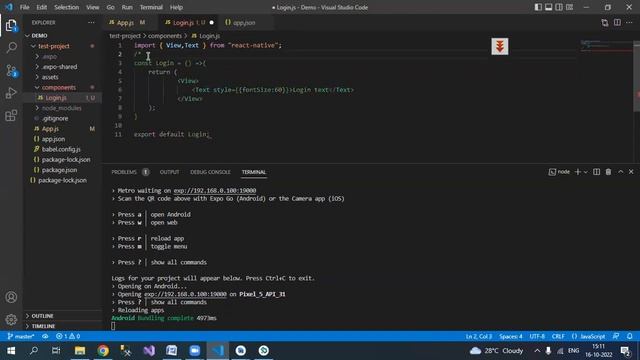The width and height of the screenshot is (640, 360).
Task: Change indentation via Spaces: 4
Action: tap(510, 336)
